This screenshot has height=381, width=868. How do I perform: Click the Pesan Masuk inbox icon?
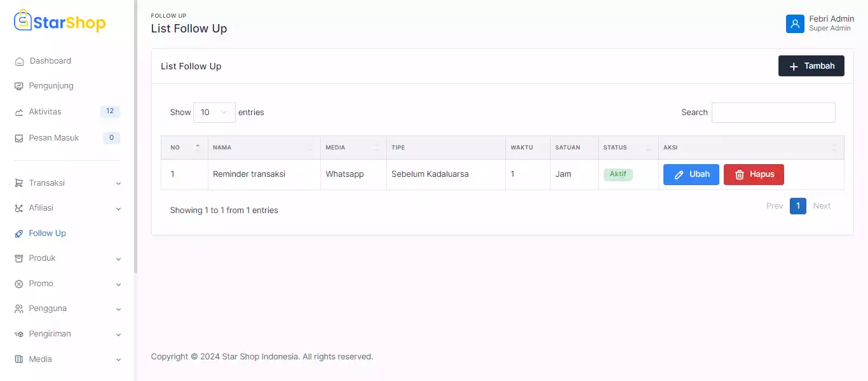click(x=19, y=138)
